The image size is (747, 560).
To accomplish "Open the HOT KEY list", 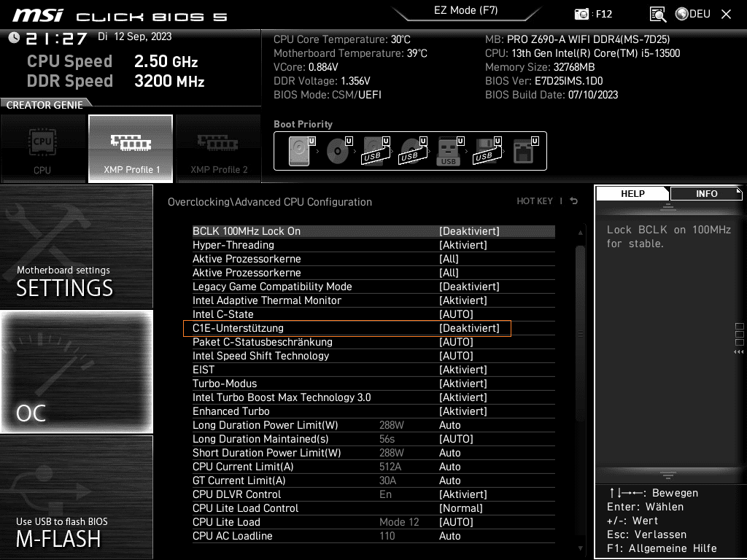I will pyautogui.click(x=535, y=201).
